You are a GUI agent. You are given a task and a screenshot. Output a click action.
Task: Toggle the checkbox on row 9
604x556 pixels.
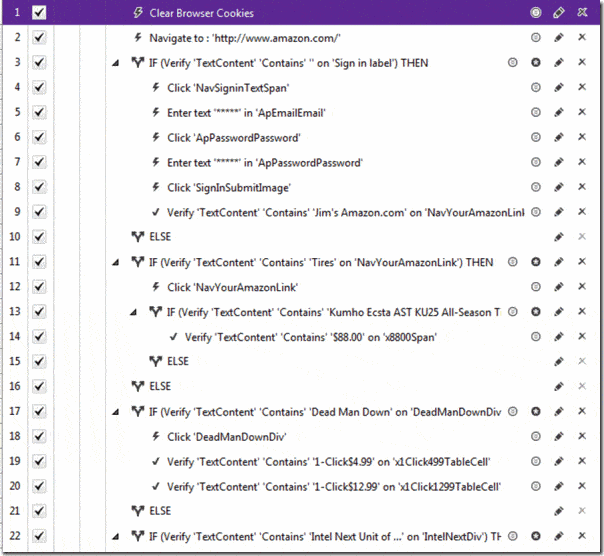pyautogui.click(x=39, y=212)
